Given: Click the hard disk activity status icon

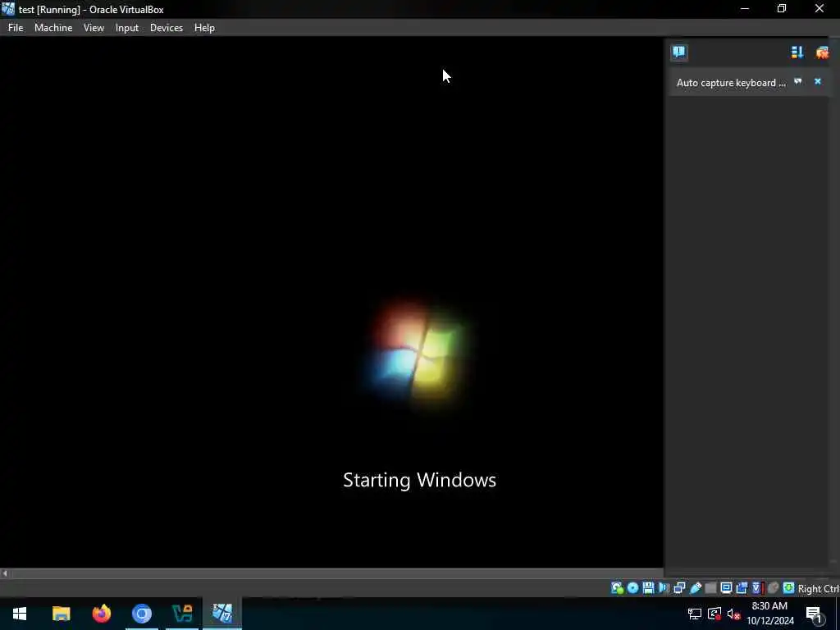Looking at the screenshot, I should [617, 588].
